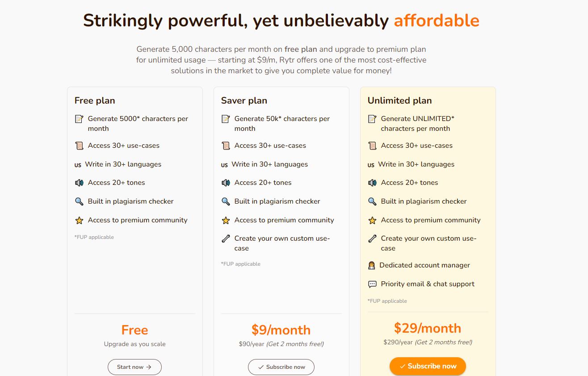This screenshot has height=376, width=588.
Task: Click the speaker icon in Free plan
Action: tap(79, 183)
